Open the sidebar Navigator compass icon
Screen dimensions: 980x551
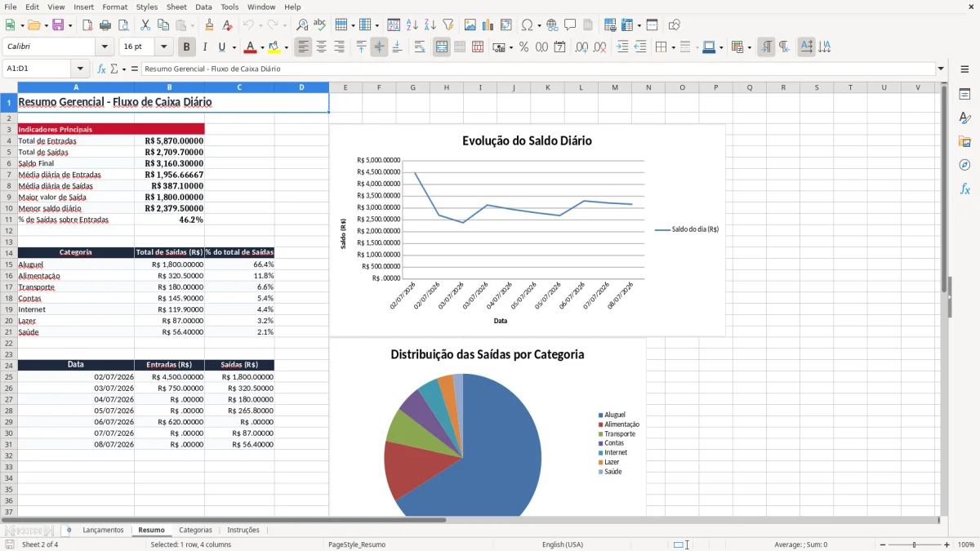(x=964, y=165)
